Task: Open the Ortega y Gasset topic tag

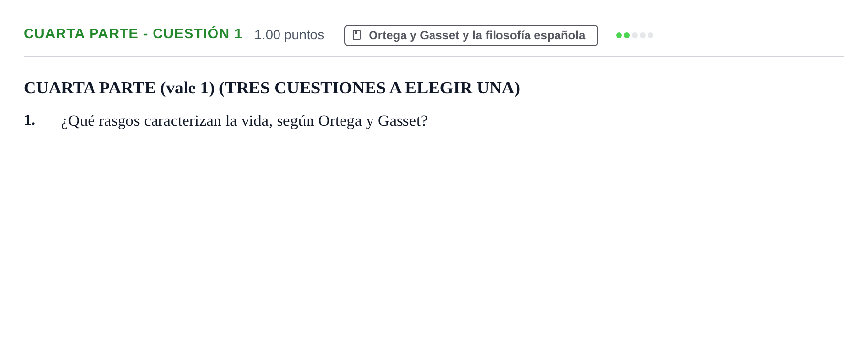Action: 471,35
